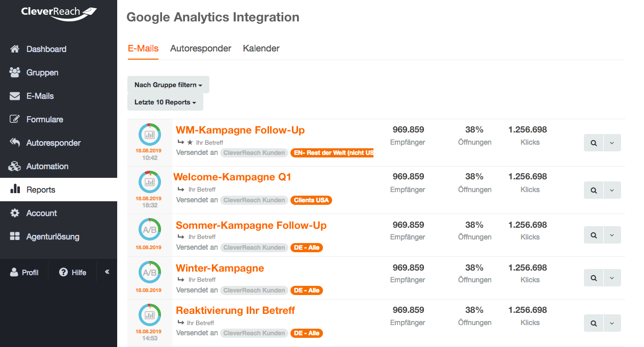Open Dashboard via the home icon

(15, 49)
